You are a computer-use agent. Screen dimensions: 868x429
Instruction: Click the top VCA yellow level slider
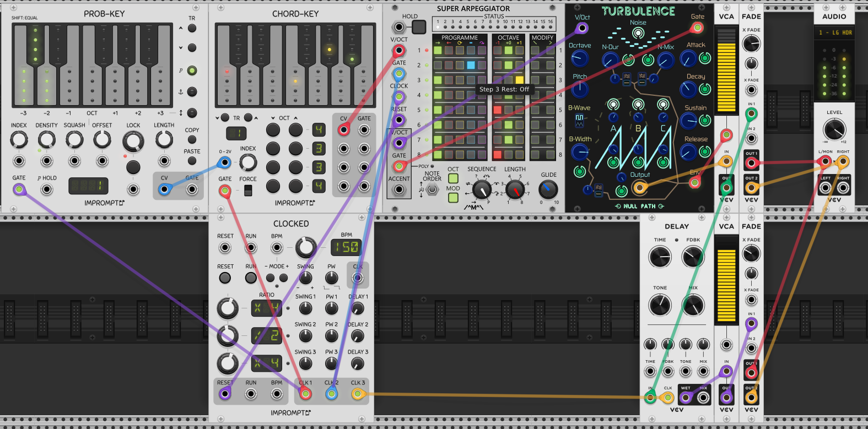[726, 70]
